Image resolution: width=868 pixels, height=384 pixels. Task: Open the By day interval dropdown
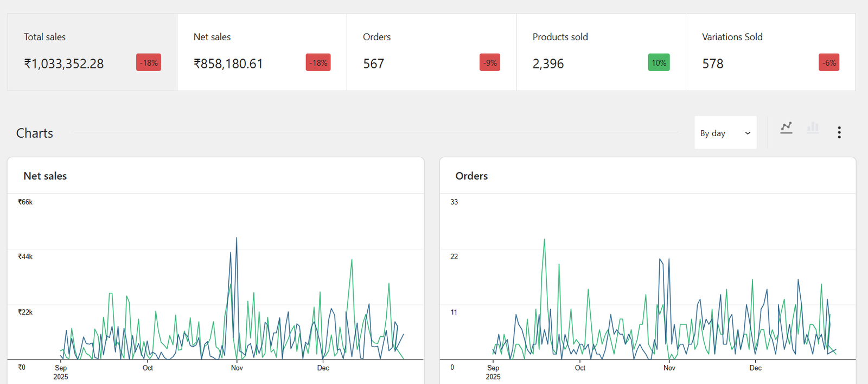coord(725,133)
